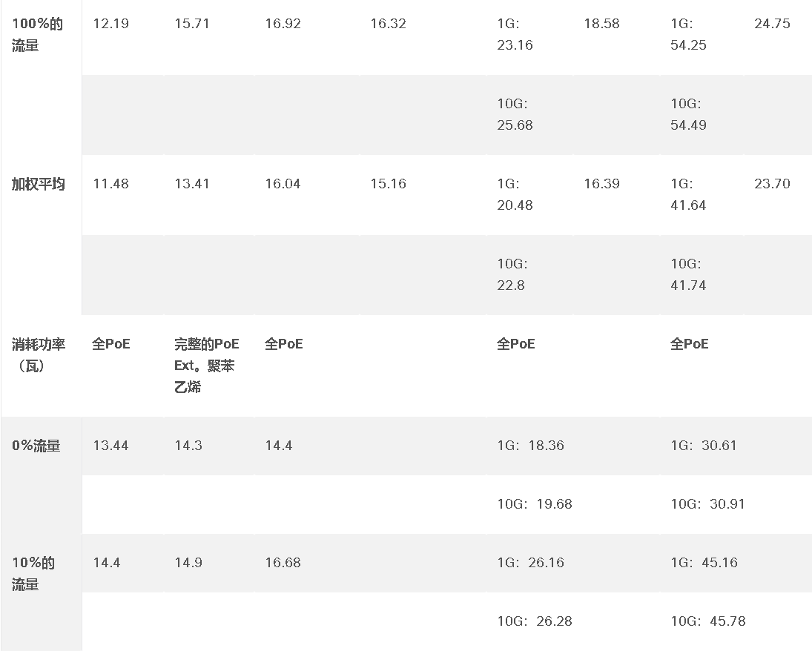Image resolution: width=812 pixels, height=651 pixels.
Task: Click the 16.68 value cell
Action: coord(283,563)
